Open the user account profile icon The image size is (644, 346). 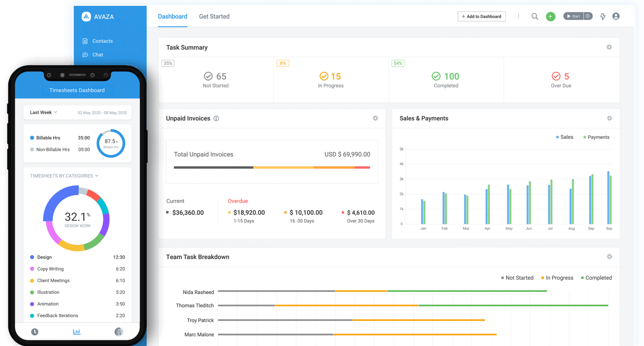pyautogui.click(x=616, y=16)
